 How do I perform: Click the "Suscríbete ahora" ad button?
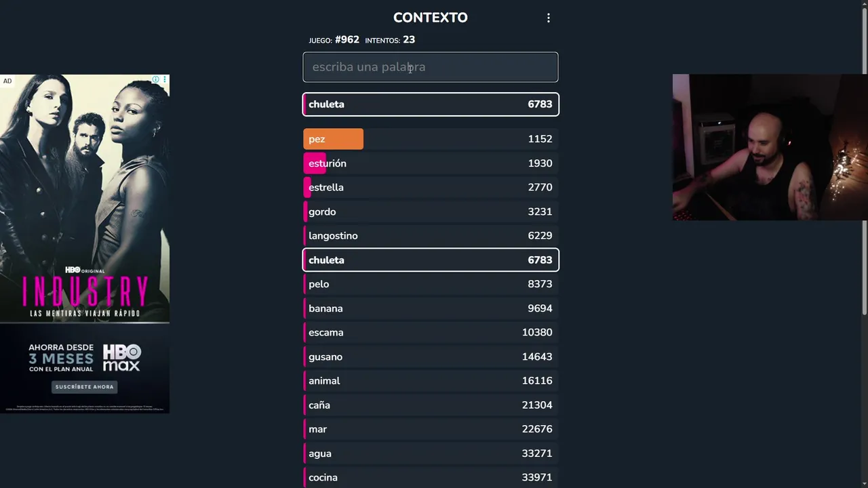pos(85,387)
